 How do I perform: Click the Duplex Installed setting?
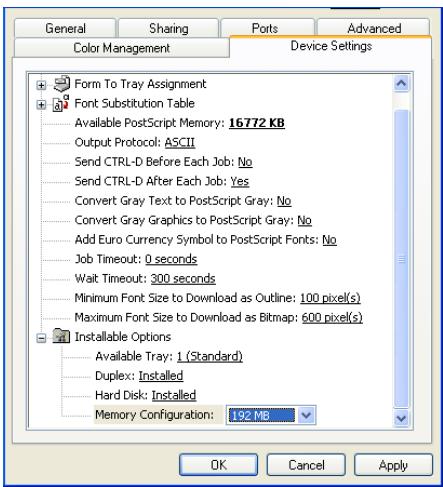pos(161,376)
